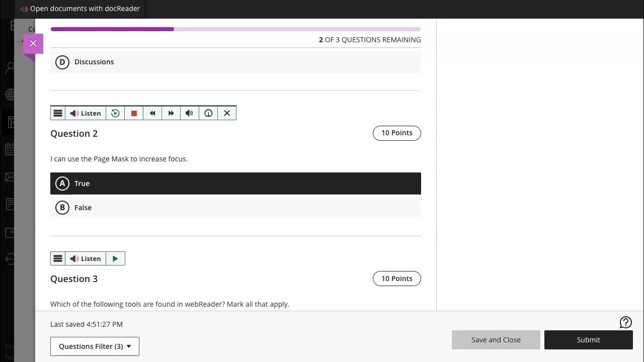The image size is (644, 362).
Task: Click the Question 2 heading
Action: point(74,133)
